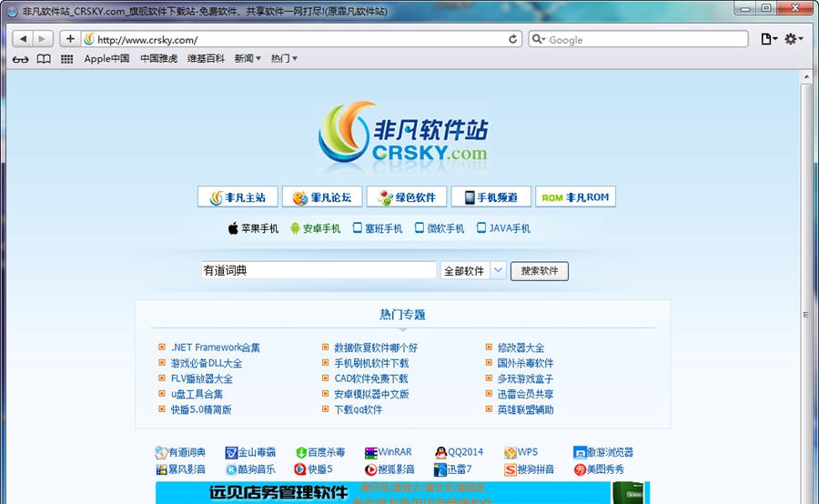Click the 傲游浏览器 icon link
The image size is (819, 504).
coord(603,452)
